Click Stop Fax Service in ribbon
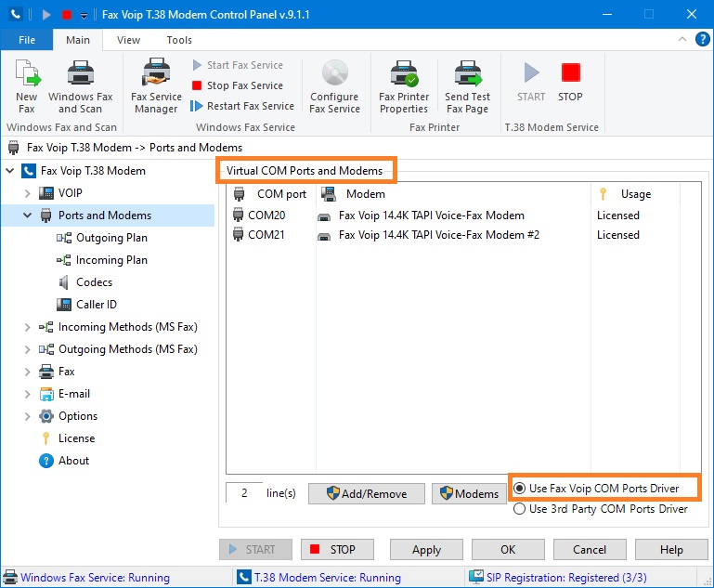 click(238, 85)
